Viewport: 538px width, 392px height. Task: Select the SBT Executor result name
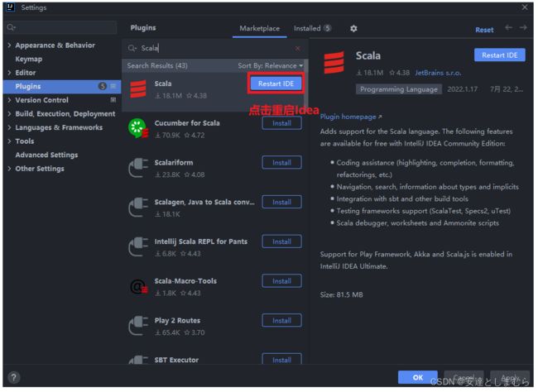click(176, 360)
